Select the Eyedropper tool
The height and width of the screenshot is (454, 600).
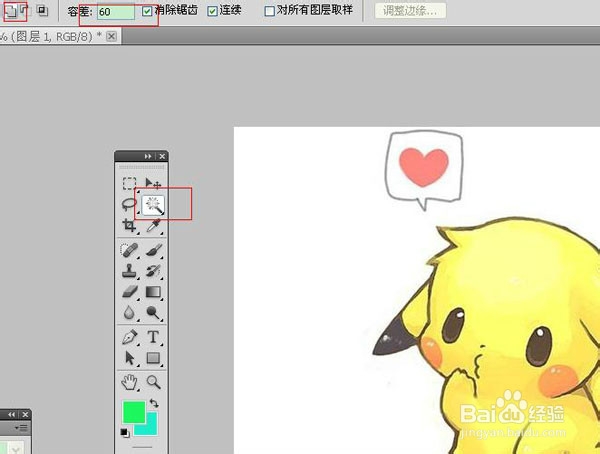[153, 225]
